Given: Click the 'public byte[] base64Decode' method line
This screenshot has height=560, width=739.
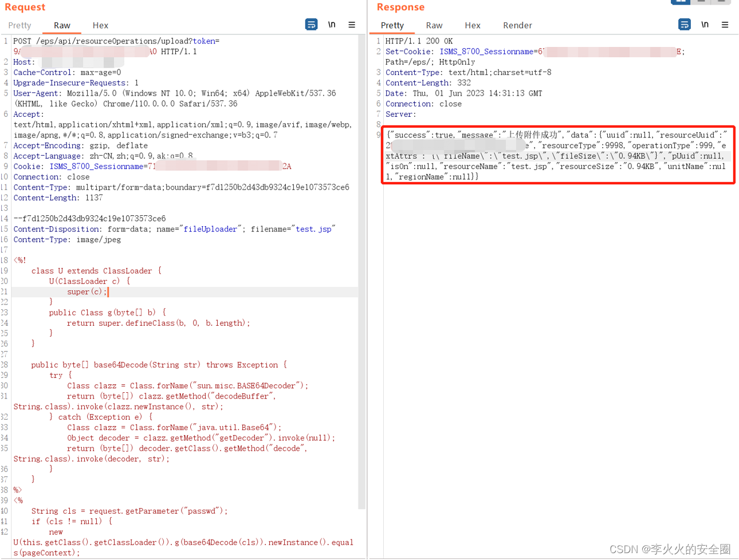Looking at the screenshot, I should point(159,365).
